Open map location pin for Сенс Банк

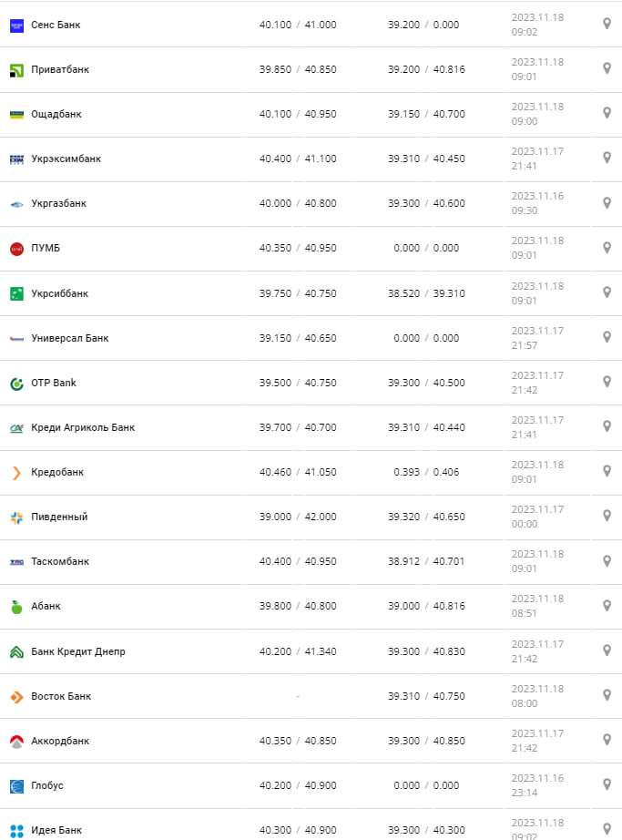607,24
